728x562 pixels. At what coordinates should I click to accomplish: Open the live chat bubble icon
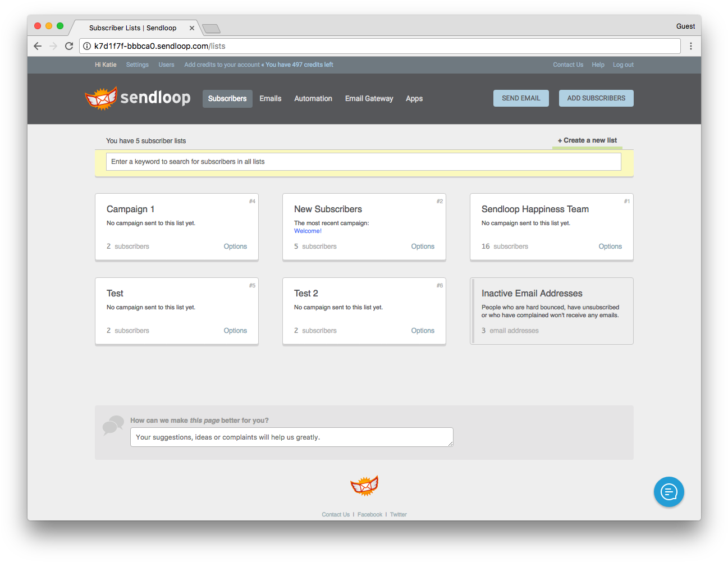pyautogui.click(x=669, y=492)
